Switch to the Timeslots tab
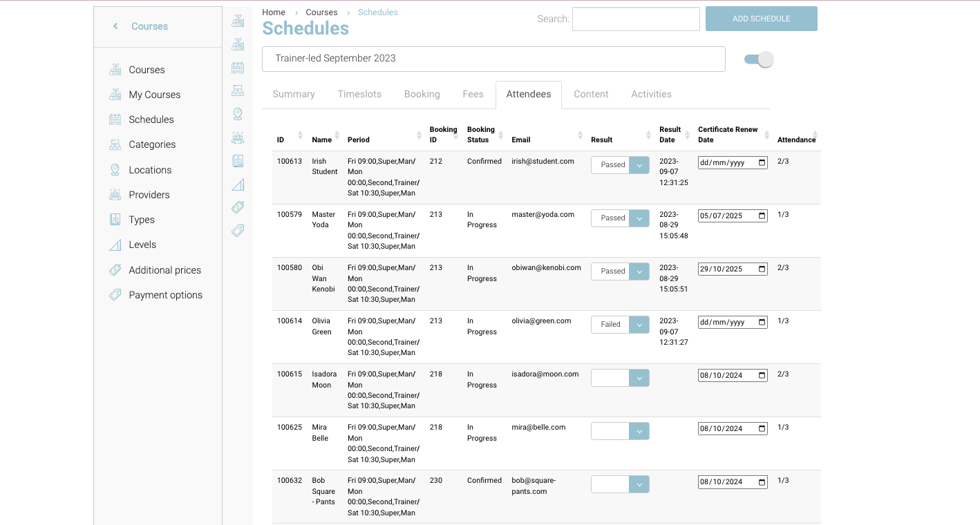This screenshot has width=980, height=525. [359, 94]
